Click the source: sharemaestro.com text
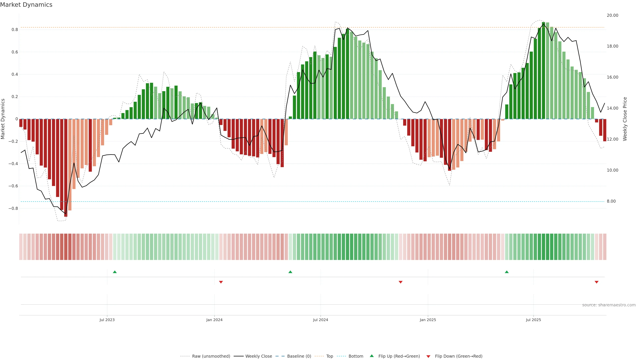This screenshot has height=362, width=644. point(609,305)
